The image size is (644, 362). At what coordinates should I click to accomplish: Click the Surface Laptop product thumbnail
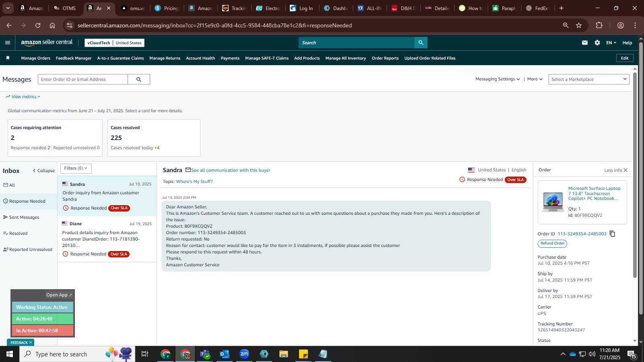(x=553, y=202)
